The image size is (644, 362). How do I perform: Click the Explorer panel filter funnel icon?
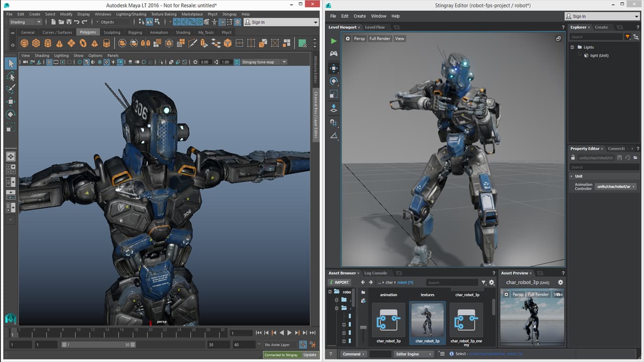pos(627,37)
